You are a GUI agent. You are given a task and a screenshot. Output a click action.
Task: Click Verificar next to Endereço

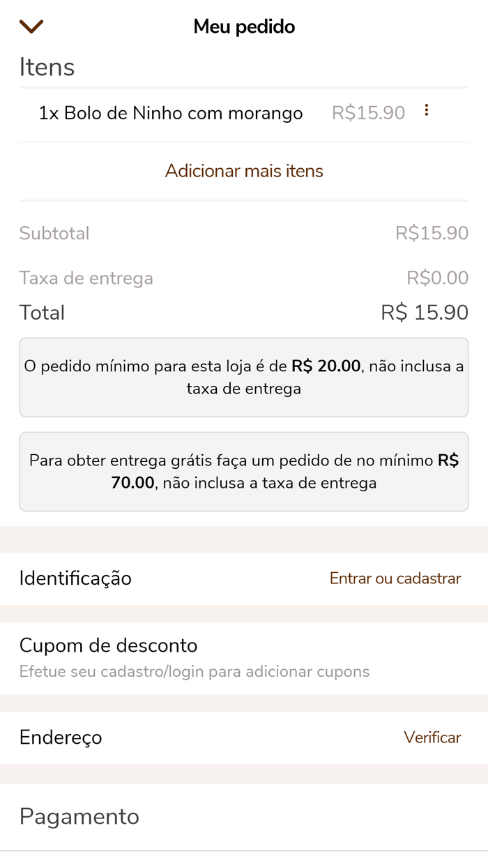tap(432, 738)
